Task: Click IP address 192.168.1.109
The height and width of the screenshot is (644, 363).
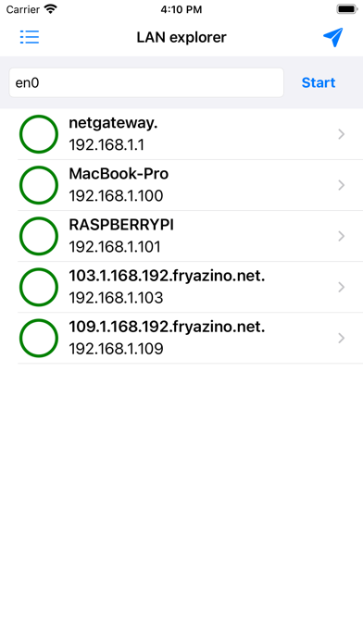Action: tap(116, 349)
